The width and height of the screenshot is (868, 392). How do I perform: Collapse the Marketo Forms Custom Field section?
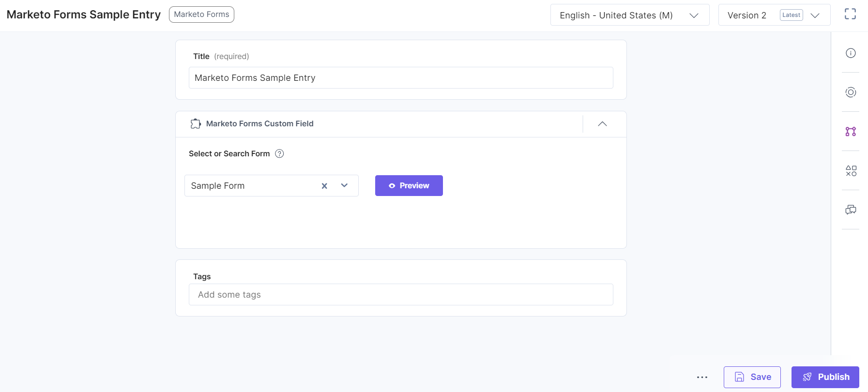pyautogui.click(x=602, y=124)
